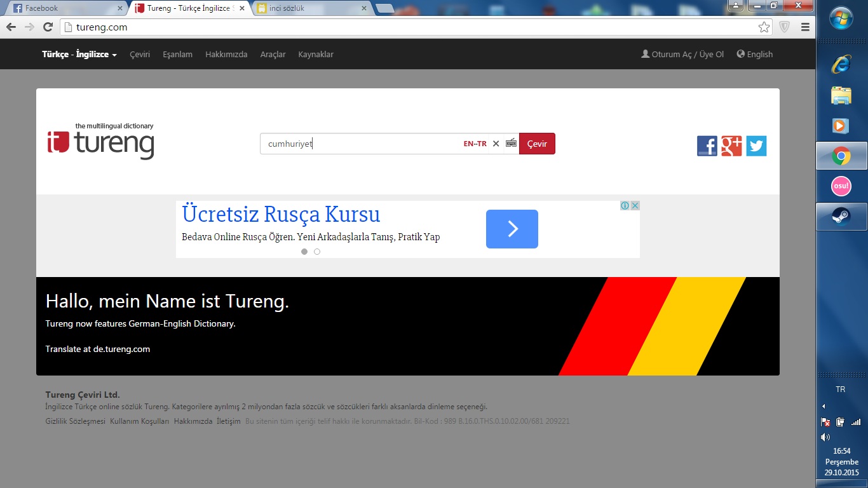Click the Çevir translate button
The width and height of the screenshot is (868, 488).
click(537, 144)
